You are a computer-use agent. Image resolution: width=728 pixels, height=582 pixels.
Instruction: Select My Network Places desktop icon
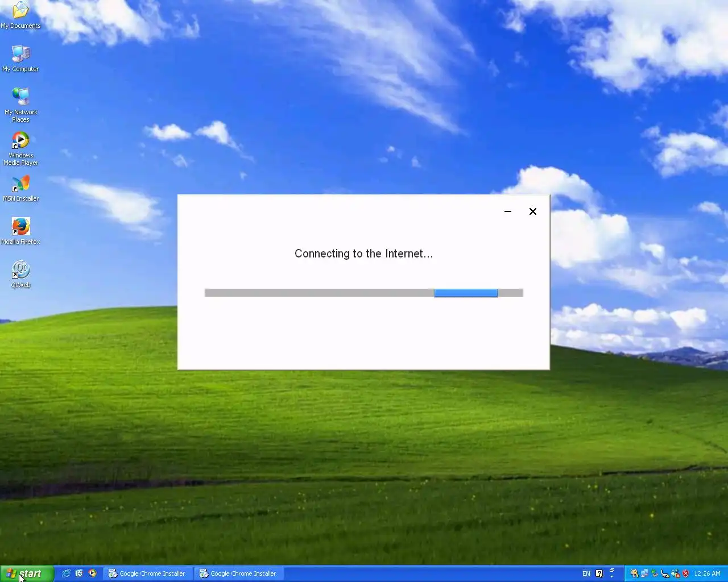(20, 105)
